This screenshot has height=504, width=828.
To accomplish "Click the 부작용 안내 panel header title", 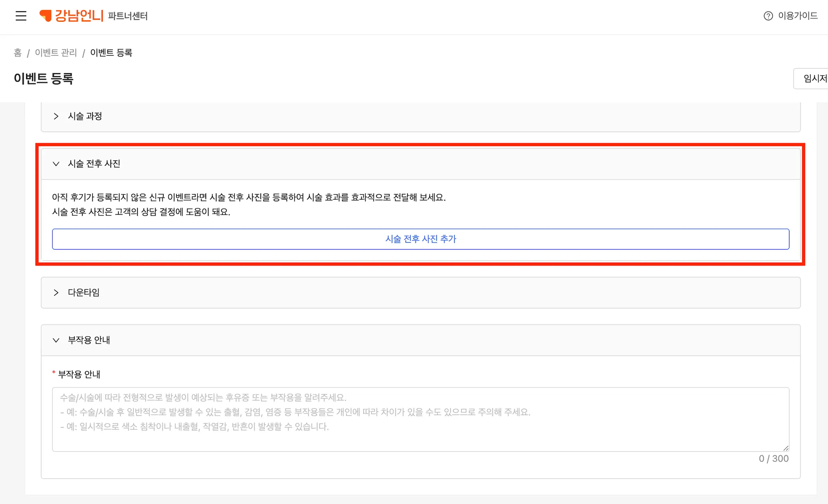I will 89,340.
